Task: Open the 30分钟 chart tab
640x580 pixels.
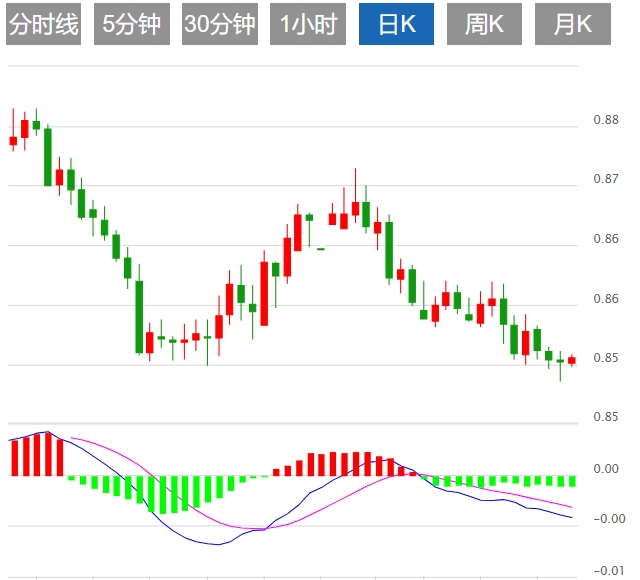Action: (x=219, y=25)
